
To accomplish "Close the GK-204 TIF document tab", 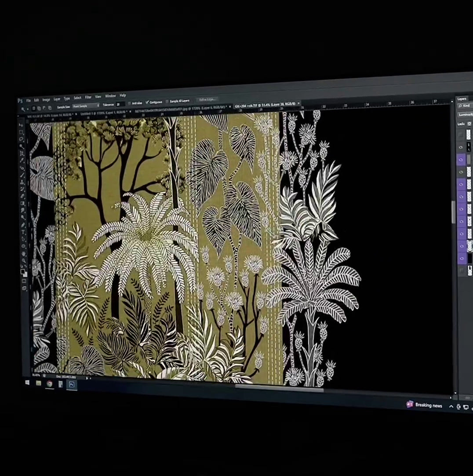I will [x=298, y=103].
